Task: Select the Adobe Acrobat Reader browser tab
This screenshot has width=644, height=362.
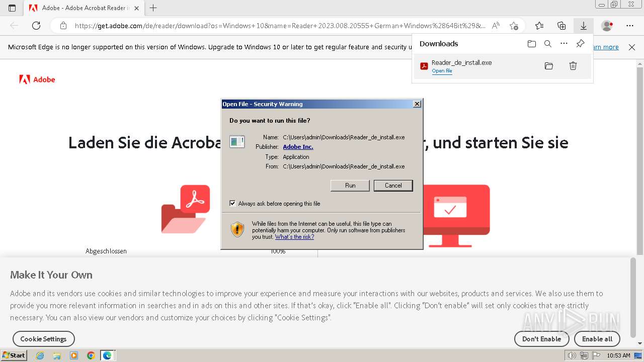Action: [84, 8]
